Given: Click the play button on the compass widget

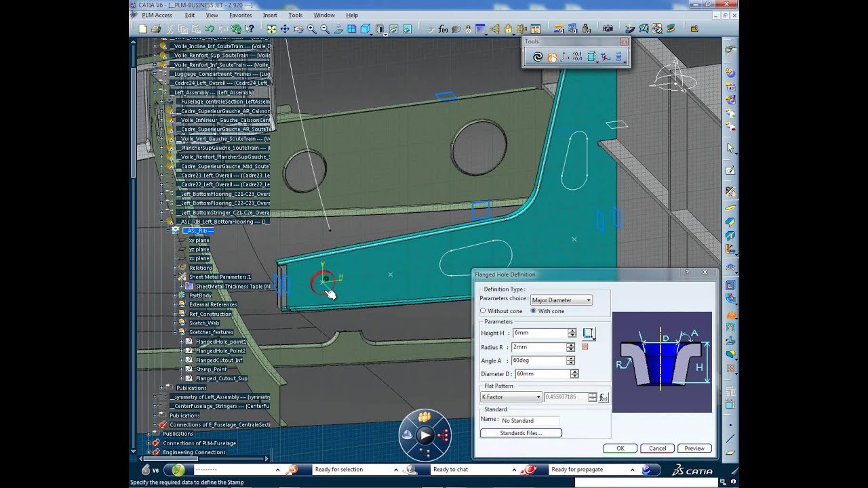Looking at the screenshot, I should pos(425,435).
